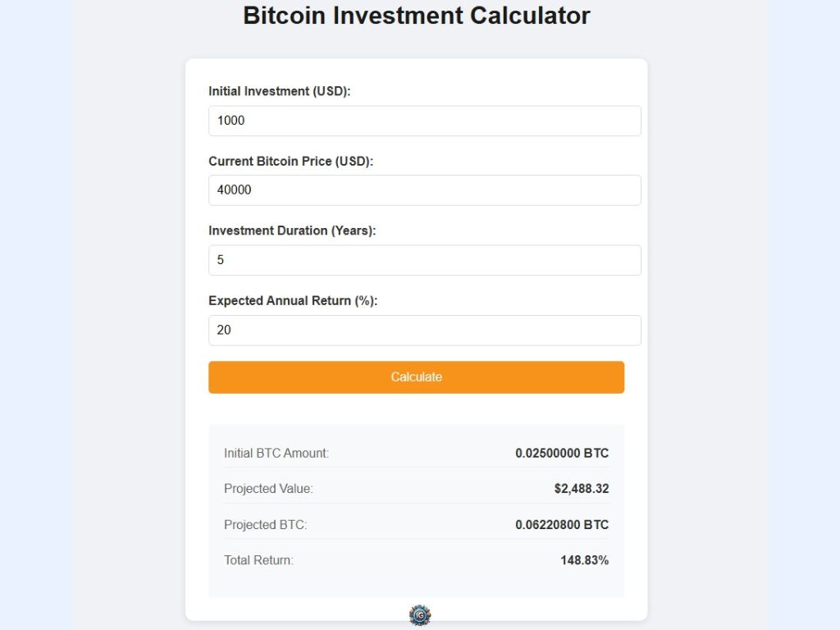Viewport: 840px width, 630px height.
Task: Click the Projected BTC amount 0.06220800
Action: pos(563,524)
